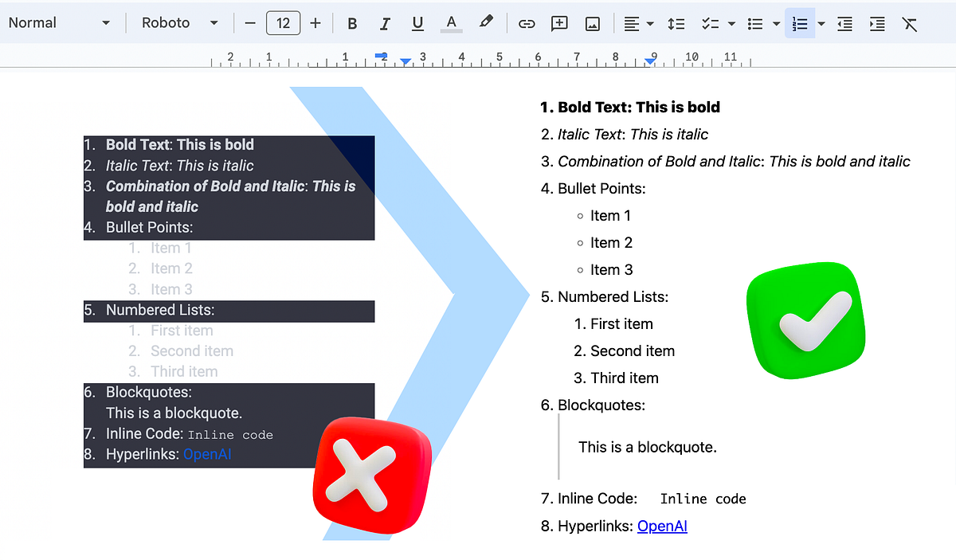Decrease the paragraph indent

point(844,23)
